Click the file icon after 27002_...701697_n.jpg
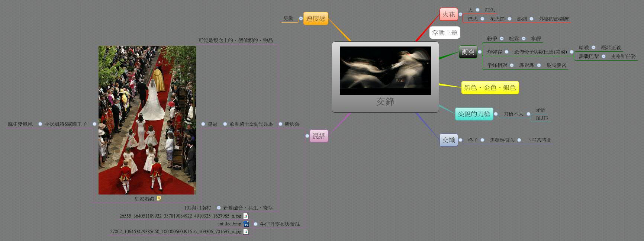Viewport: 644px width, 241px height. 246,231
